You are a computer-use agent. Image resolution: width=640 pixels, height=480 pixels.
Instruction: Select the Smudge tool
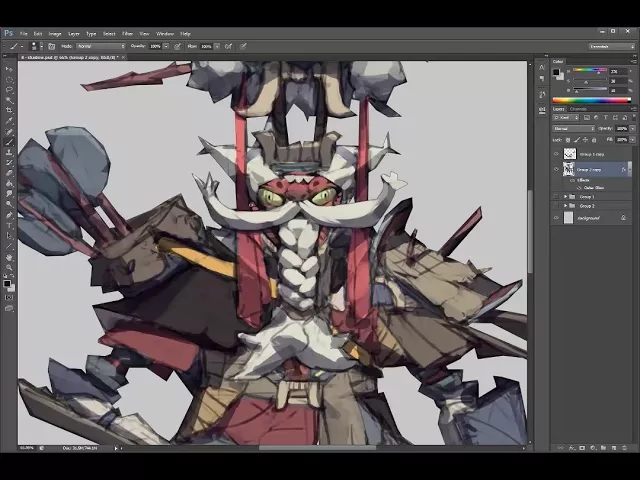point(9,193)
